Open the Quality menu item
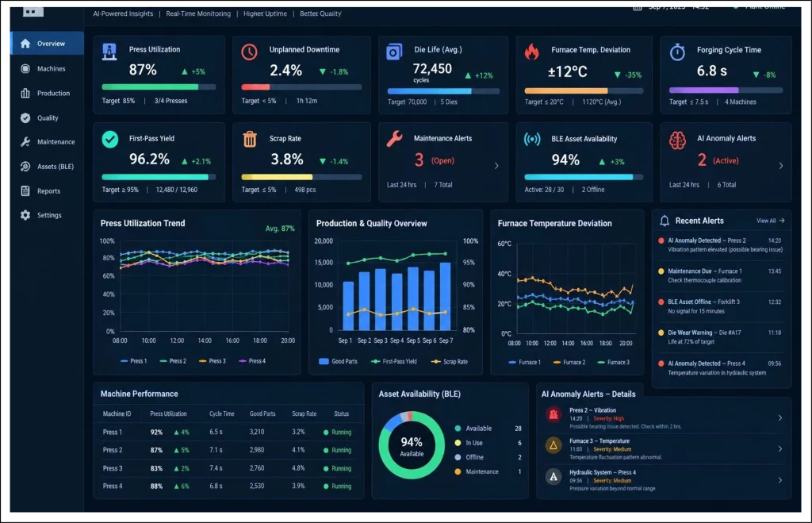 47,117
